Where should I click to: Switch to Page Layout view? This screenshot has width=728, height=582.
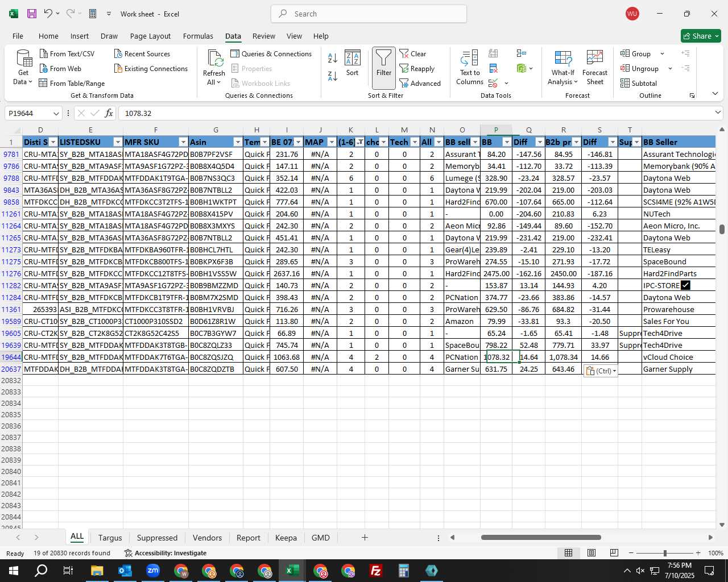click(591, 553)
